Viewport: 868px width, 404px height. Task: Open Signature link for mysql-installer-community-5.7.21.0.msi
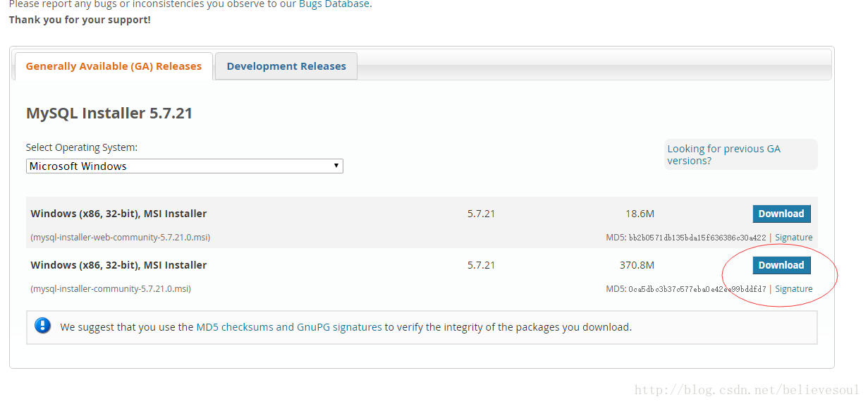[x=793, y=289]
